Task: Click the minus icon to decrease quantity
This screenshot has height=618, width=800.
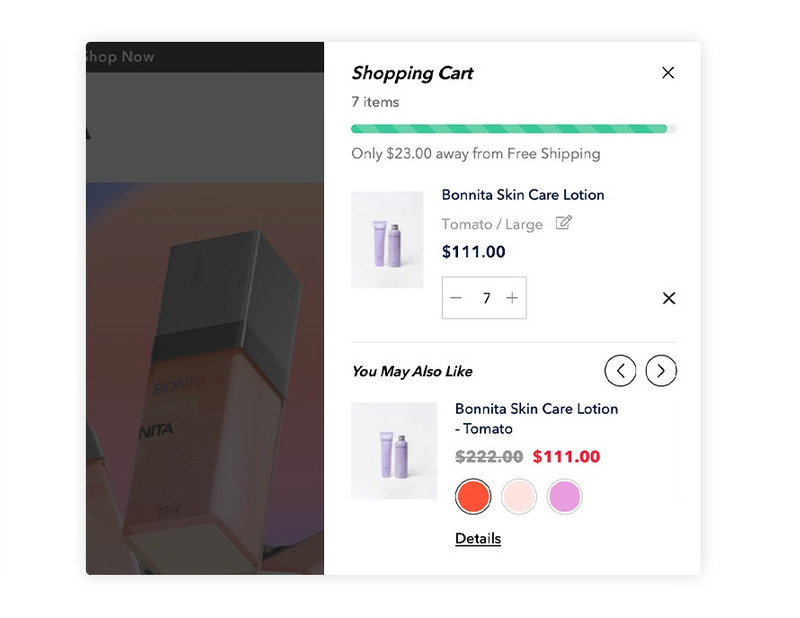Action: pos(456,298)
